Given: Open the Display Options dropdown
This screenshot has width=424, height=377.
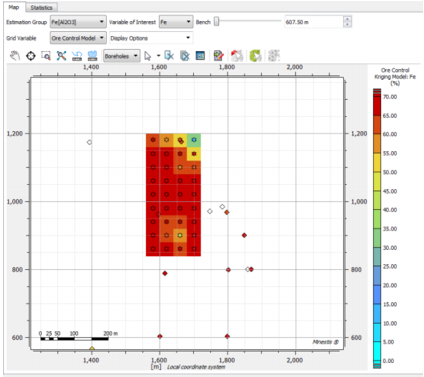Looking at the screenshot, I should tap(151, 38).
